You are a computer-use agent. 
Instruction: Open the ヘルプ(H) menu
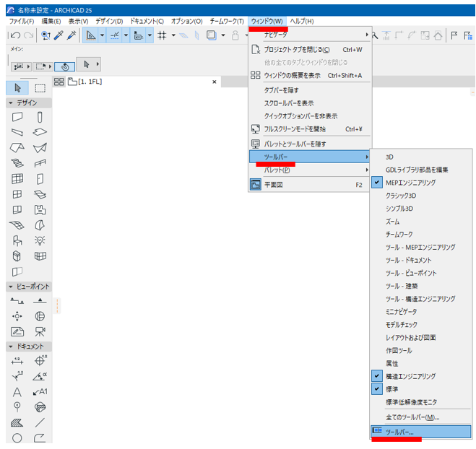tap(302, 21)
